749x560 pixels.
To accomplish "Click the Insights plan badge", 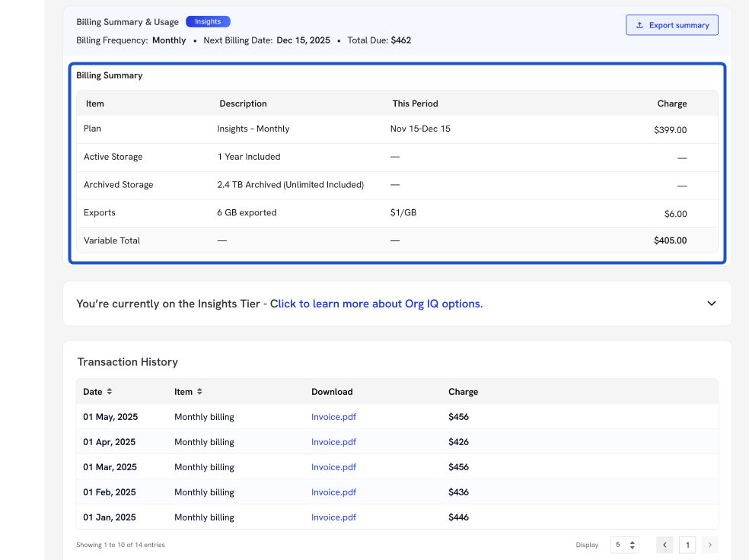I will coord(208,22).
